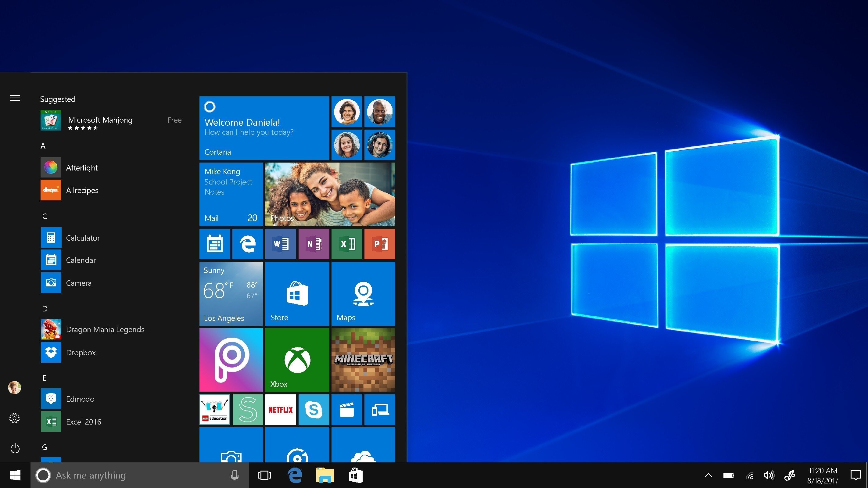Launch Microsoft Edge browser tile
This screenshot has width=868, height=488.
point(247,244)
